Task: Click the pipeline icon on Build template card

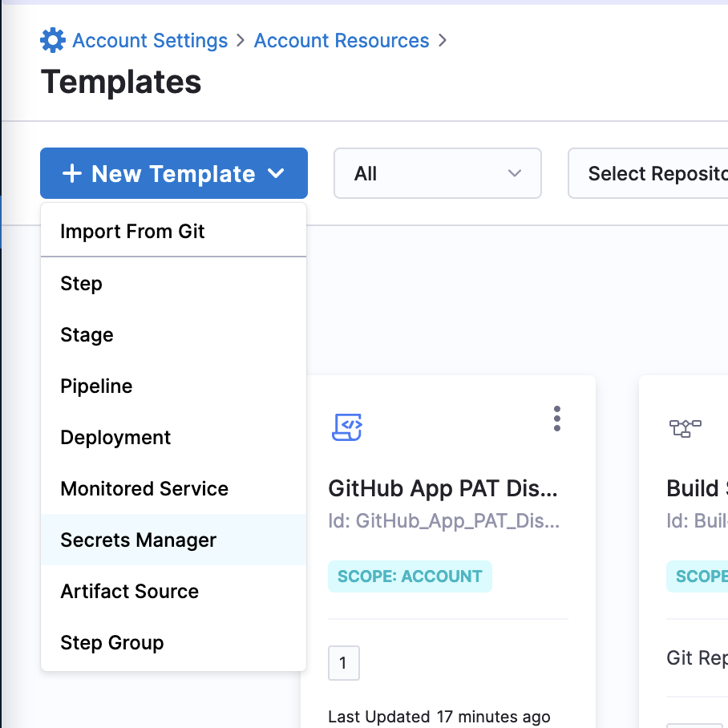Action: tap(685, 428)
